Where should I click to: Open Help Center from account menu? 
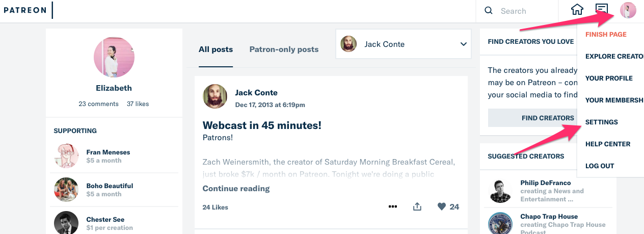[x=608, y=144]
